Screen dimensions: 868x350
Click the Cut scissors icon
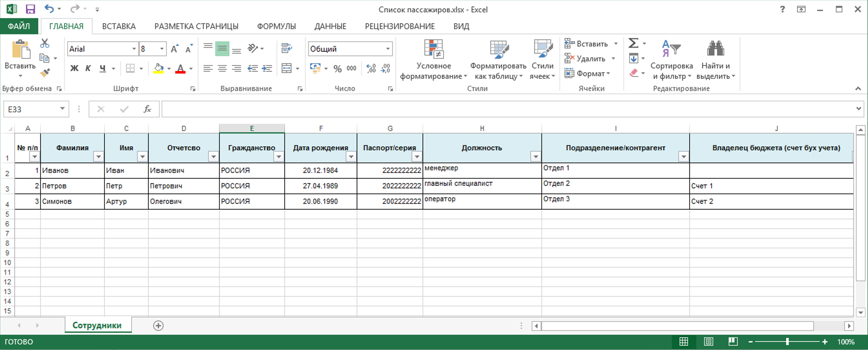[x=45, y=44]
